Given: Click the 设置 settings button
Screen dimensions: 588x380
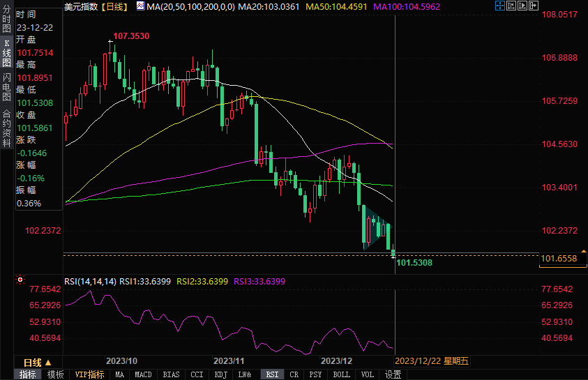Looking at the screenshot, I should (393, 374).
